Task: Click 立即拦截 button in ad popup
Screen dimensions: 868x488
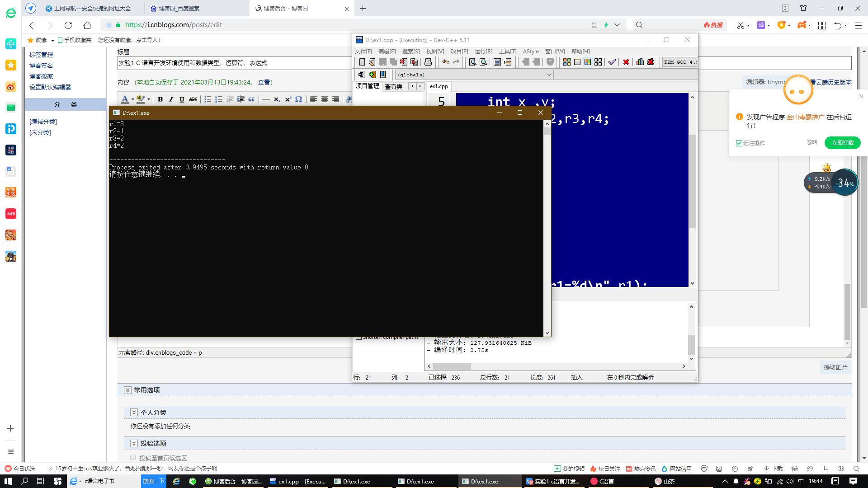Action: 842,143
